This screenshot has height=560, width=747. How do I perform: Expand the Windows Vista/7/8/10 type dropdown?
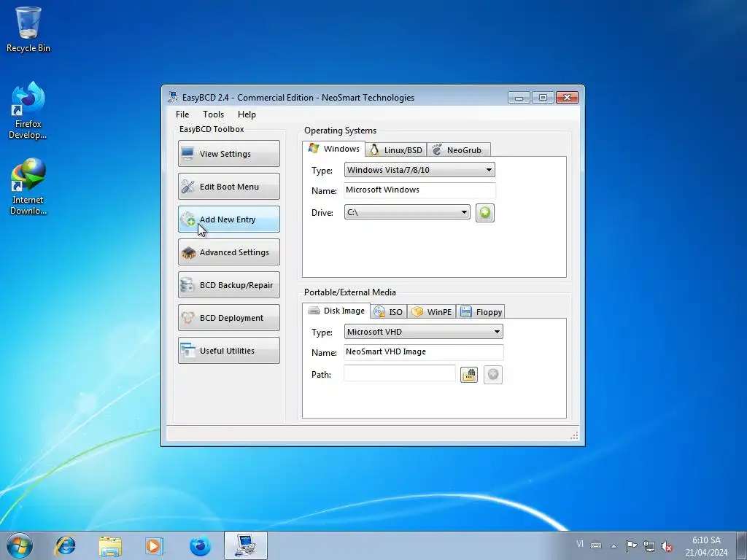(419, 169)
